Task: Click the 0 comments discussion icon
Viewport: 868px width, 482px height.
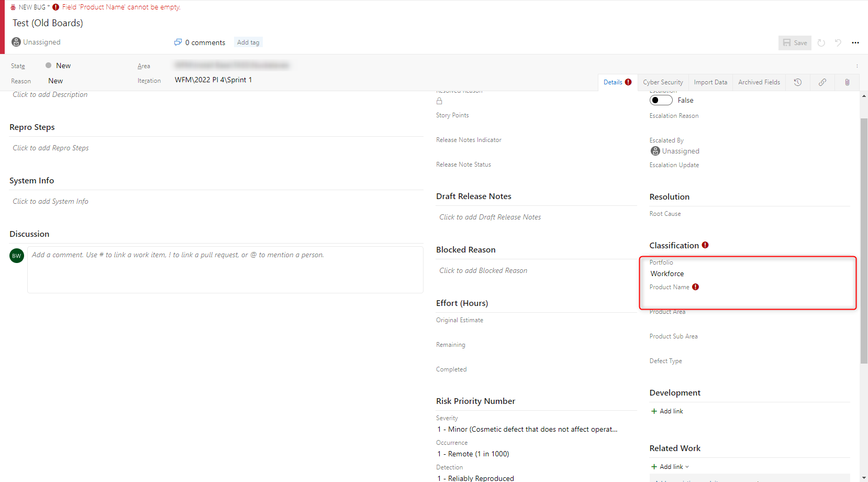Action: 179,42
